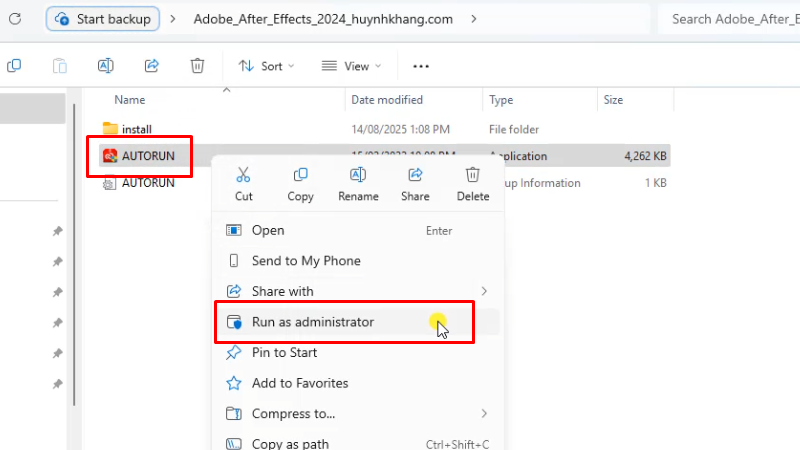
Task: Open the Sort dropdown
Action: point(266,66)
